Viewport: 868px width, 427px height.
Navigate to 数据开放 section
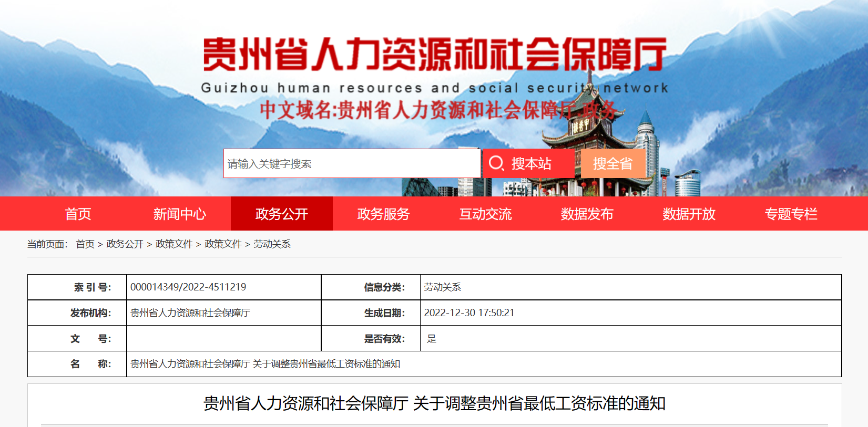pyautogui.click(x=689, y=214)
